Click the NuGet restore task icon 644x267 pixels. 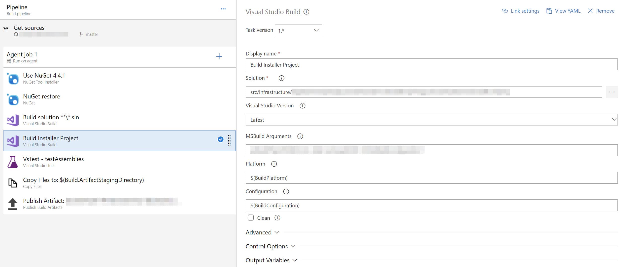click(x=13, y=99)
